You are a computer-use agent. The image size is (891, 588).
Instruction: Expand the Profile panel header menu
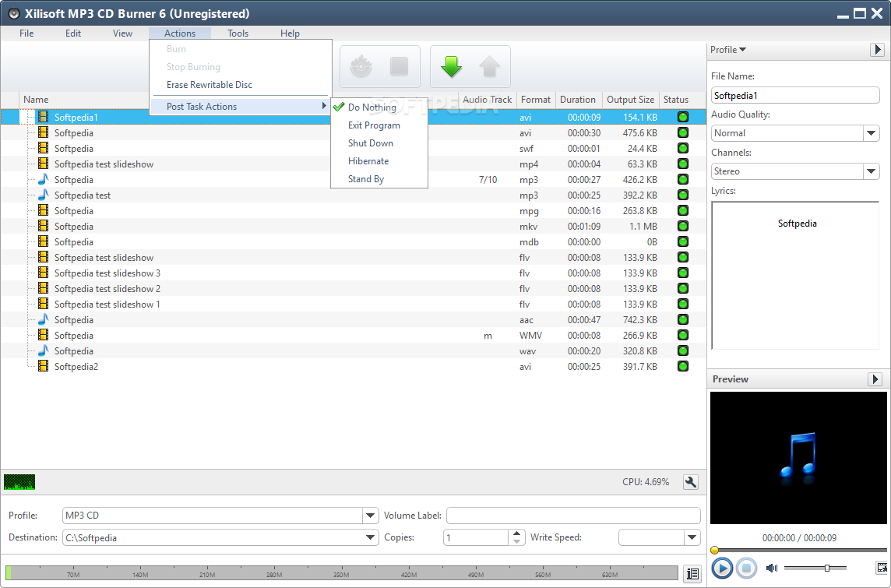(728, 49)
